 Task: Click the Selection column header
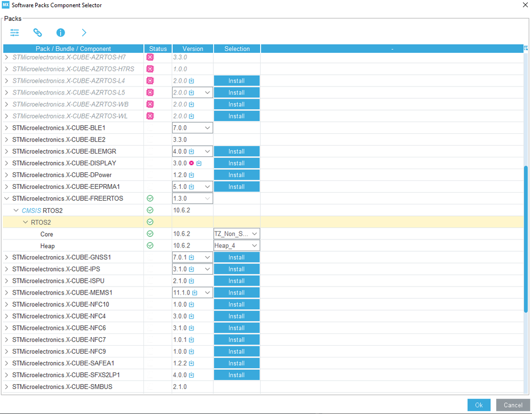tap(237, 49)
